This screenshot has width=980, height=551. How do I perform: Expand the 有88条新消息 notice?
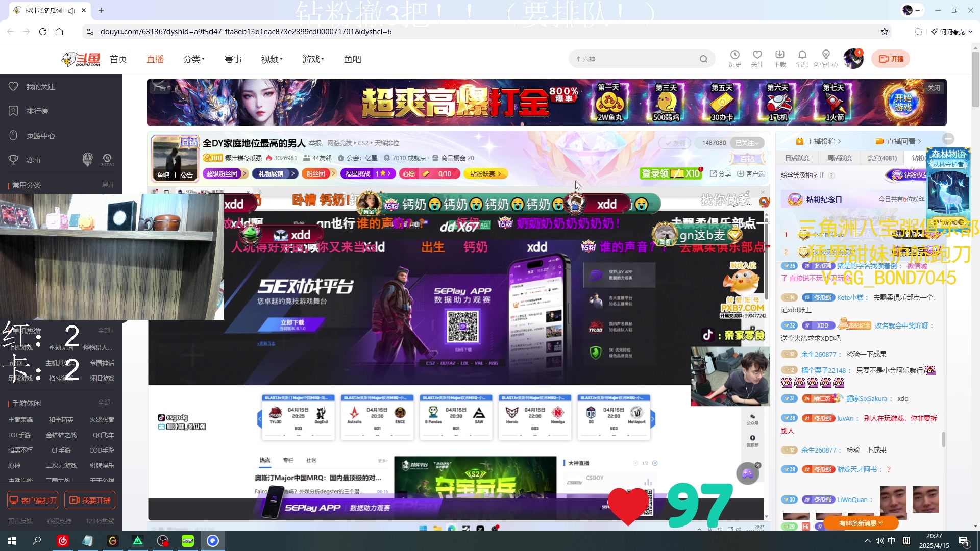861,523
